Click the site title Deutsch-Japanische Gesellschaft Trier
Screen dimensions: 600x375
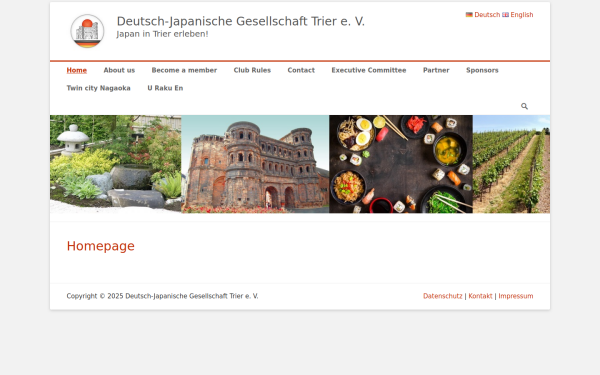(241, 21)
